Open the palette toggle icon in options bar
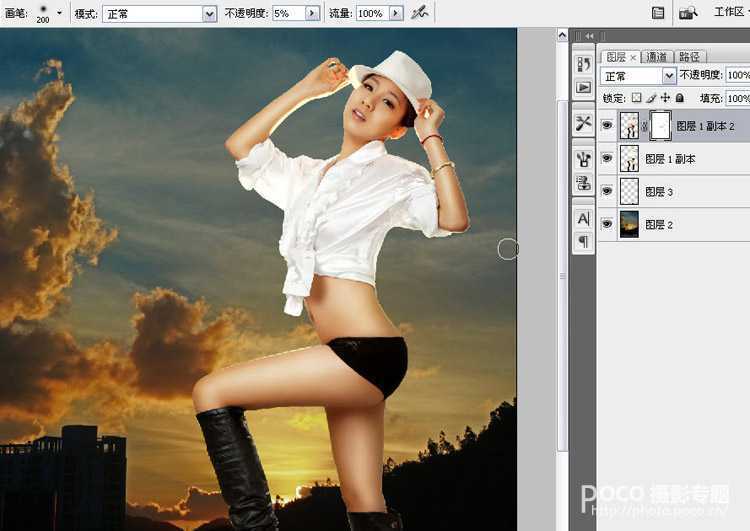750x531 pixels. 658,13
